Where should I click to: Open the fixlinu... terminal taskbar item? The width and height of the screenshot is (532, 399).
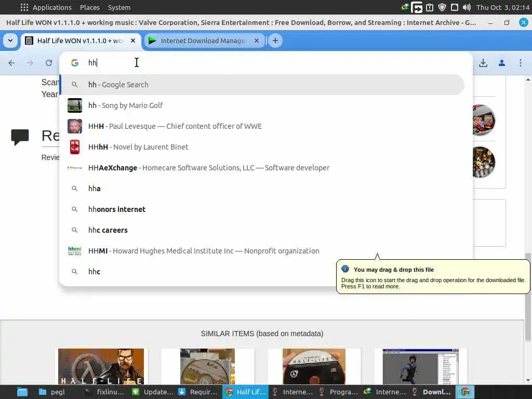pos(104,392)
